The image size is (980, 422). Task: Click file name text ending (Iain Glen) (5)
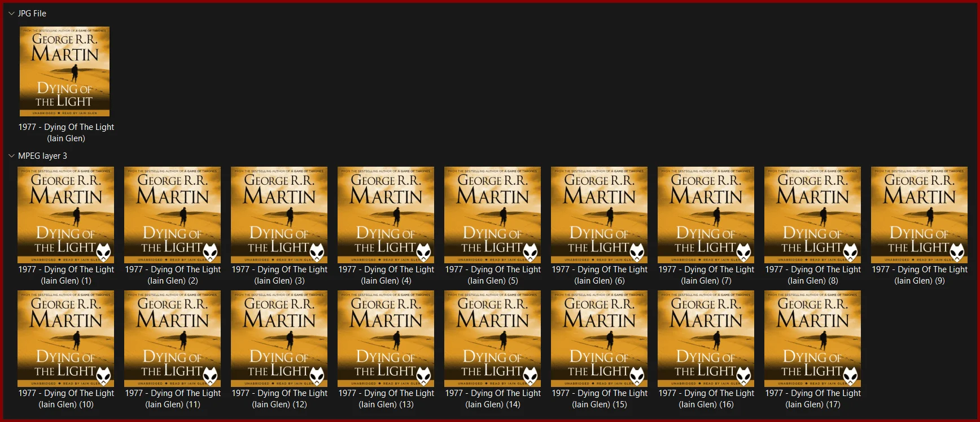(493, 275)
